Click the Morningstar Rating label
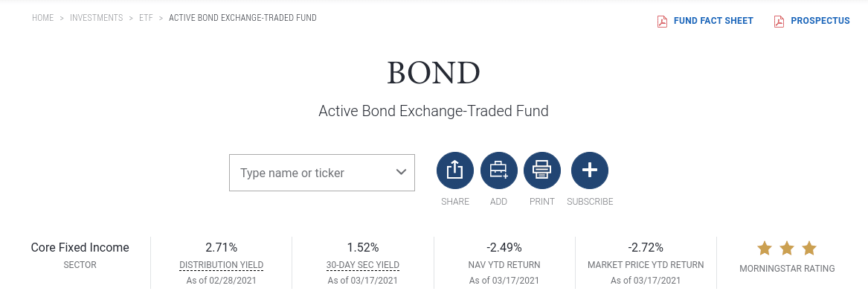 coord(787,269)
